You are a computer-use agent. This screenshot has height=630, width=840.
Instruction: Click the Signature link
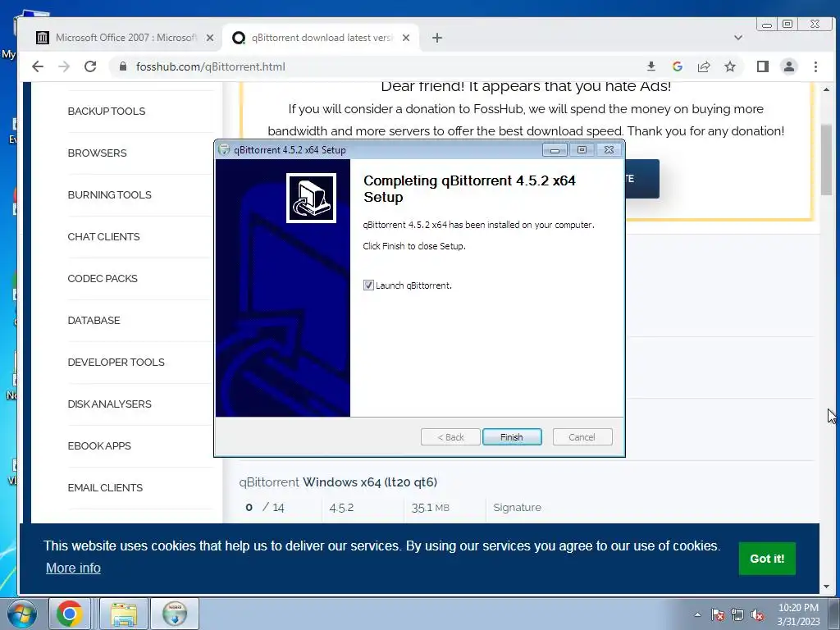pyautogui.click(x=517, y=507)
